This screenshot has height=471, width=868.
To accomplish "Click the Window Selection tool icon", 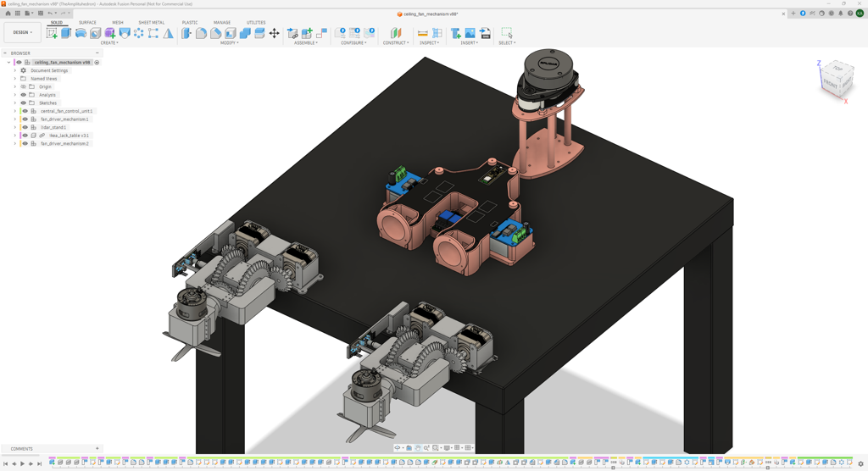I will tap(507, 33).
